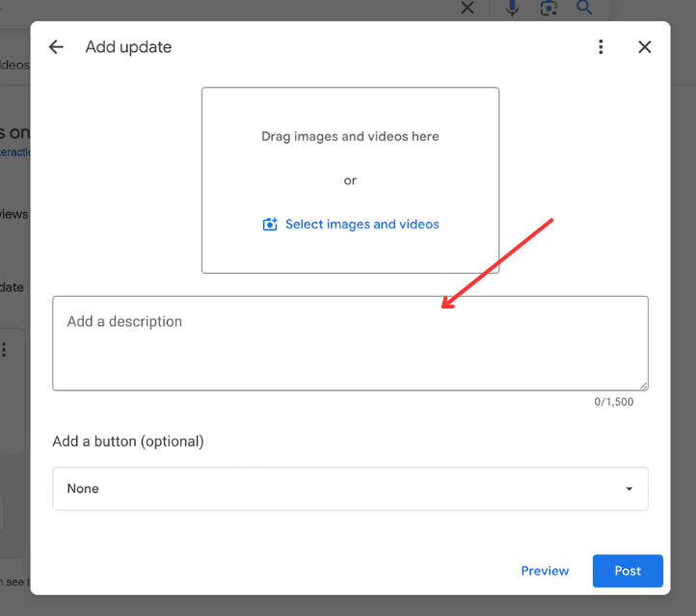Click the image search lens icon in background
Image resolution: width=696 pixels, height=616 pixels.
(x=549, y=8)
